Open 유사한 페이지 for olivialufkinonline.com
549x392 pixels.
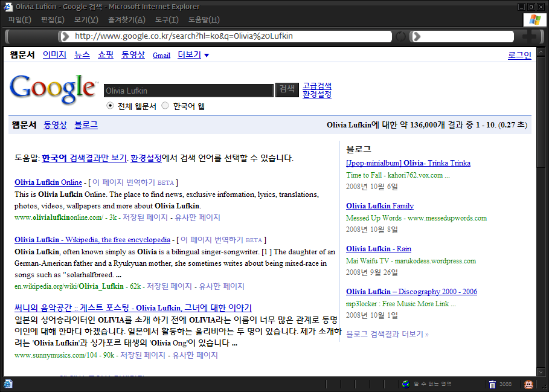click(197, 217)
